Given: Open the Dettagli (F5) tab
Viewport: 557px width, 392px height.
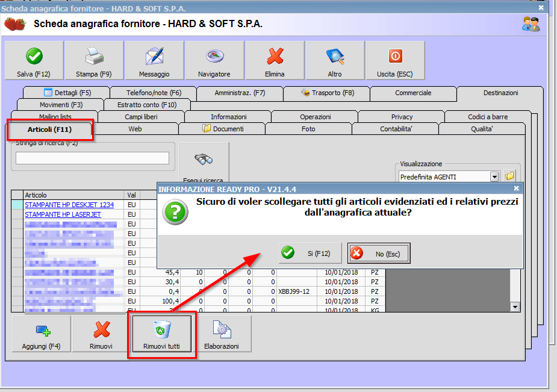Looking at the screenshot, I should (x=67, y=93).
